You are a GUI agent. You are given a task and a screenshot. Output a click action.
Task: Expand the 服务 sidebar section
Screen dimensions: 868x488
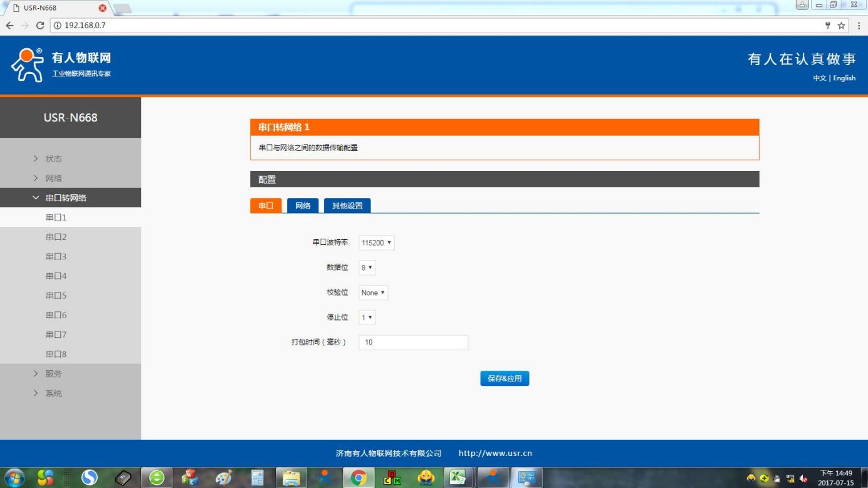point(70,373)
